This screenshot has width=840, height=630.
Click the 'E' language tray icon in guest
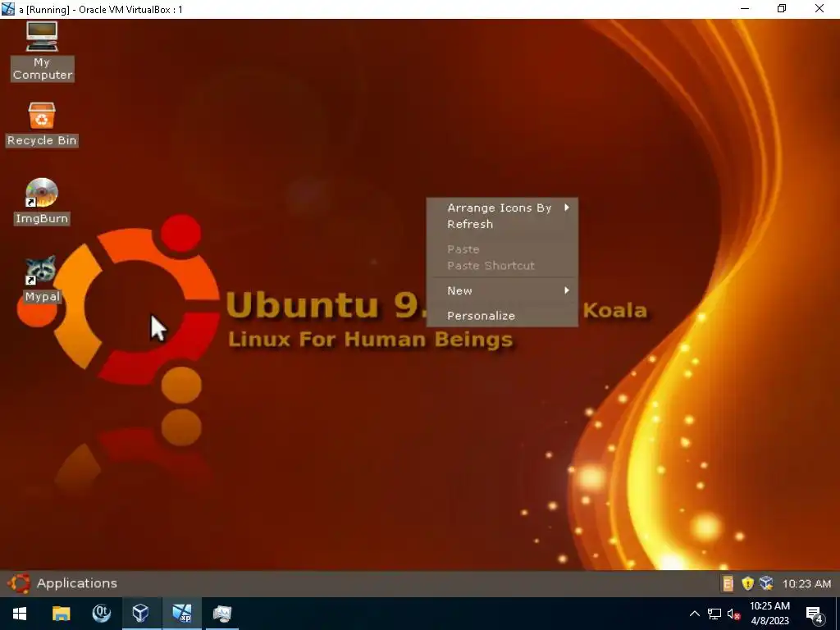pyautogui.click(x=727, y=583)
